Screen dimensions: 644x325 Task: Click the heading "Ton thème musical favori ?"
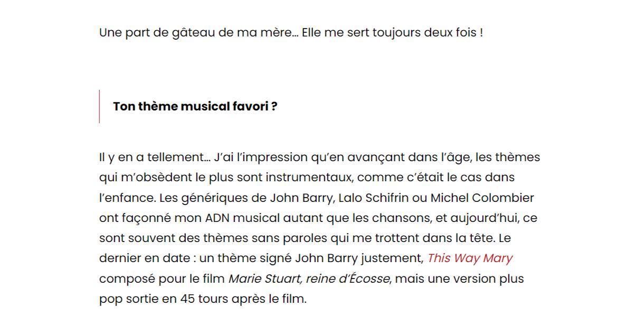[x=195, y=106]
